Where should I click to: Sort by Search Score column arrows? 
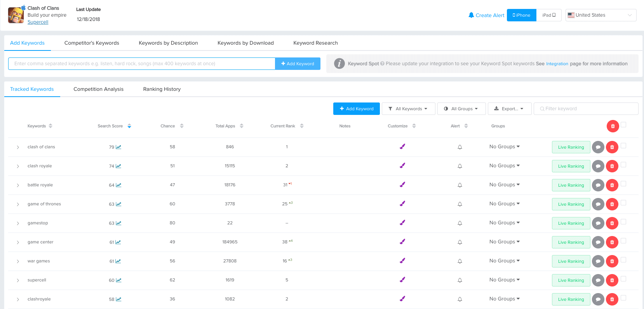[129, 126]
